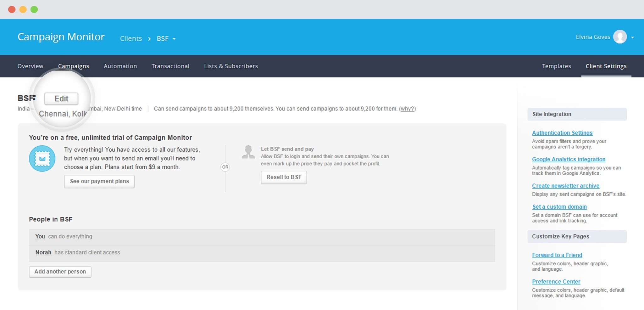Viewport: 644px width, 310px height.
Task: Open Preference Center link
Action: point(556,282)
